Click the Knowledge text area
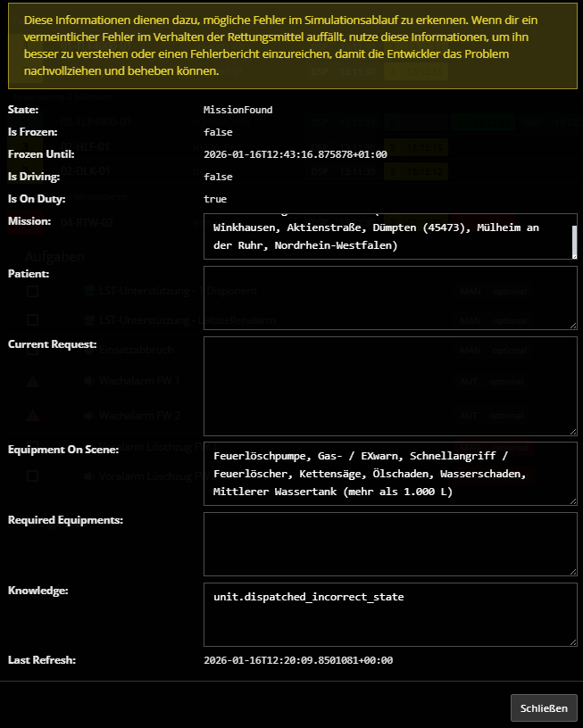The height and width of the screenshot is (728, 583). pyautogui.click(x=389, y=614)
